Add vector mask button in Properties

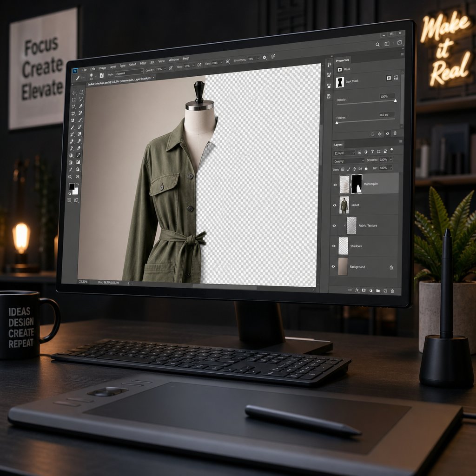coord(396,78)
